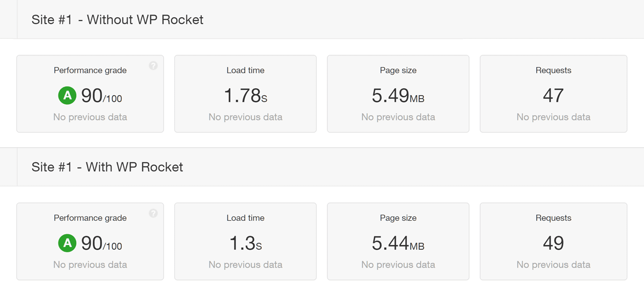Click 'Requests' label in bottom section
The height and width of the screenshot is (295, 644).
tap(553, 218)
